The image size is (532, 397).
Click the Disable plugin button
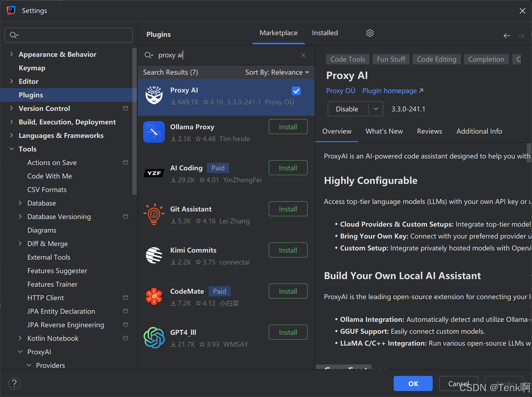pos(348,109)
